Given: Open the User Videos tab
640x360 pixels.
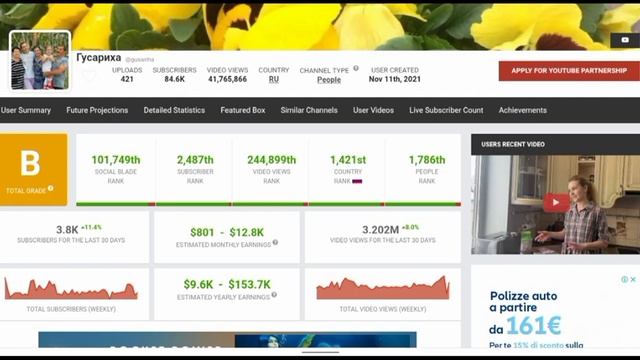Looking at the screenshot, I should pyautogui.click(x=373, y=110).
